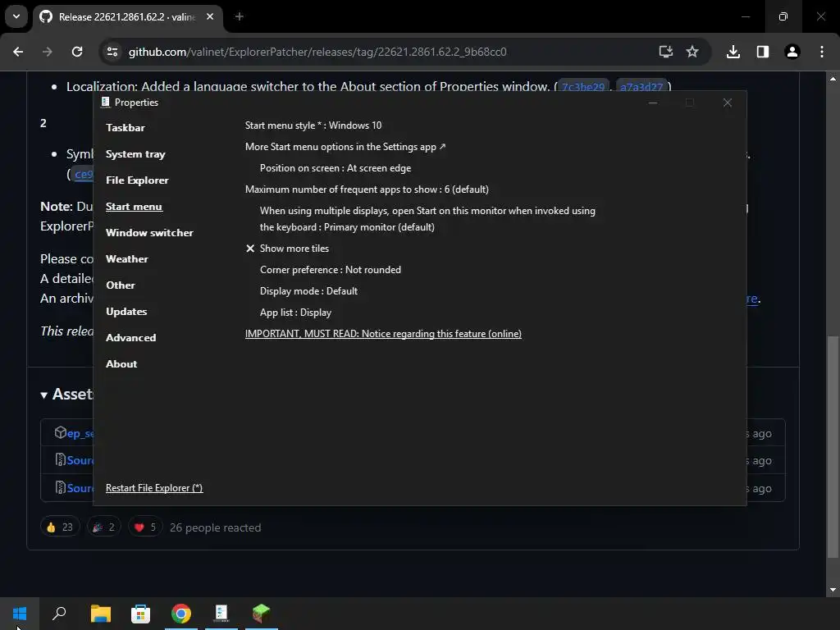The image size is (840, 630).
Task: Select Advanced section
Action: point(130,337)
